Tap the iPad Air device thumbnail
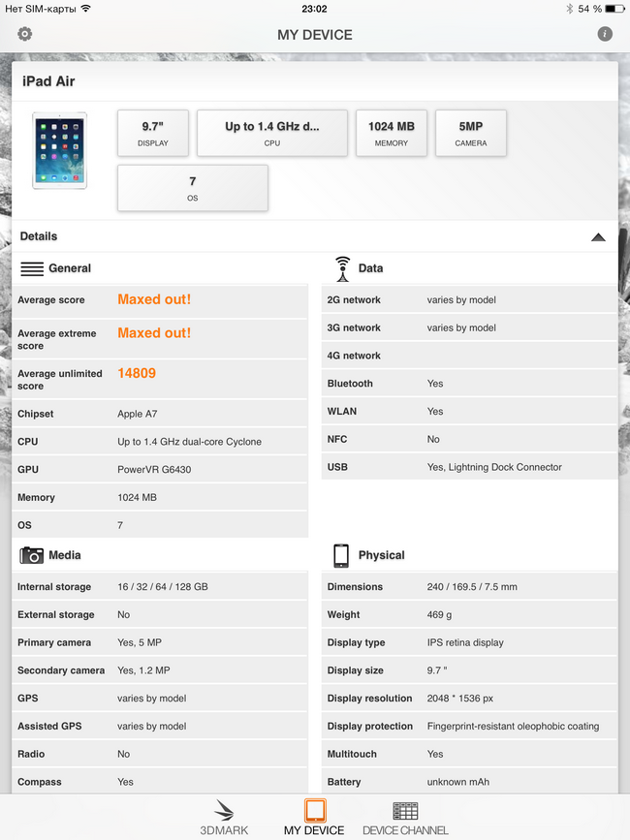This screenshot has height=840, width=630. (59, 150)
